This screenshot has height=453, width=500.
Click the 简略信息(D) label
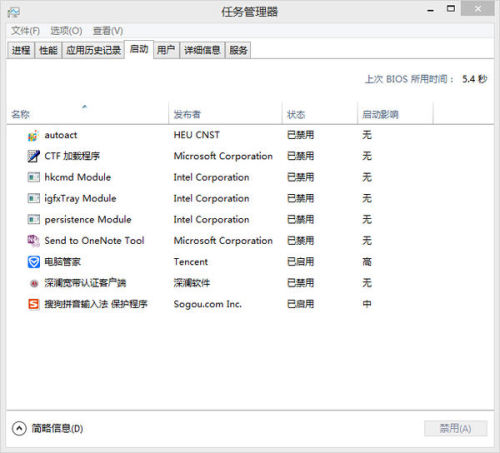point(57,429)
